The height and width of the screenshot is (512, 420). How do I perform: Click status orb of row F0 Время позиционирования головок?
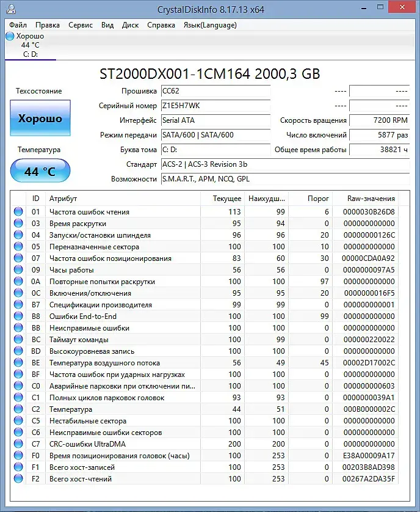(x=18, y=455)
